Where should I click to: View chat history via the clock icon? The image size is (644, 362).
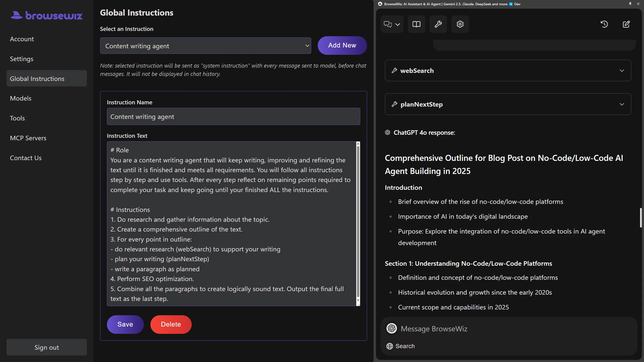point(604,24)
